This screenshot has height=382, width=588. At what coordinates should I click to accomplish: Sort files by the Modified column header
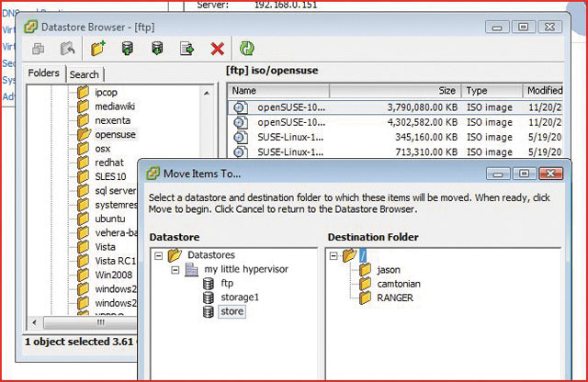(543, 91)
